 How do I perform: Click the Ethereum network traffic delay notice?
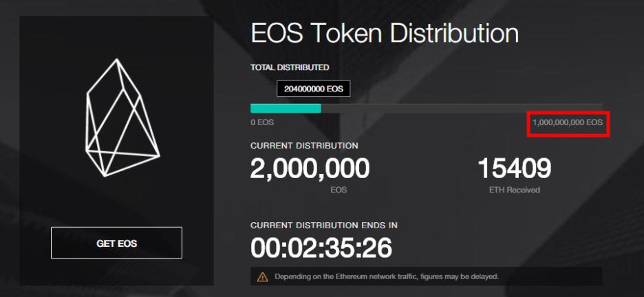[x=386, y=276]
